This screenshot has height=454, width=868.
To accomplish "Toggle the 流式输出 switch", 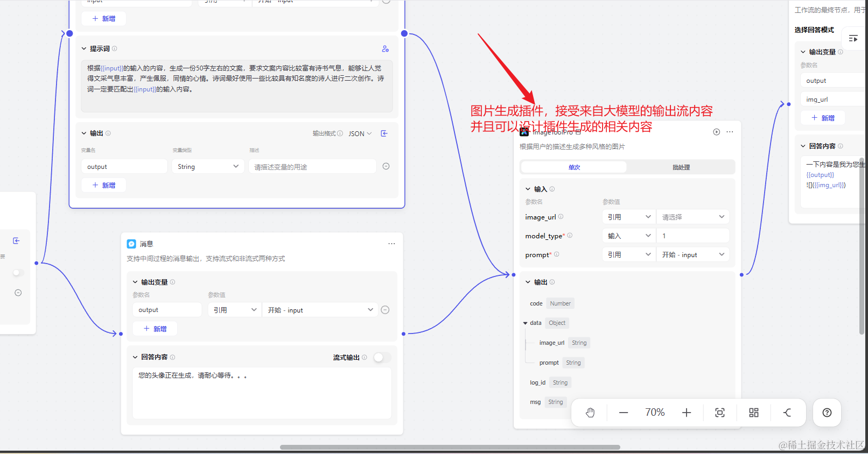I will tap(382, 357).
